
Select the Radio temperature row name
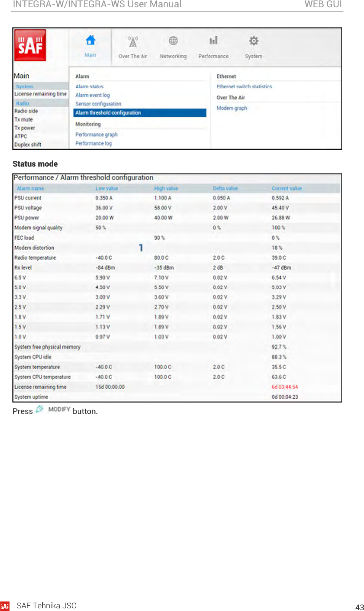35,258
